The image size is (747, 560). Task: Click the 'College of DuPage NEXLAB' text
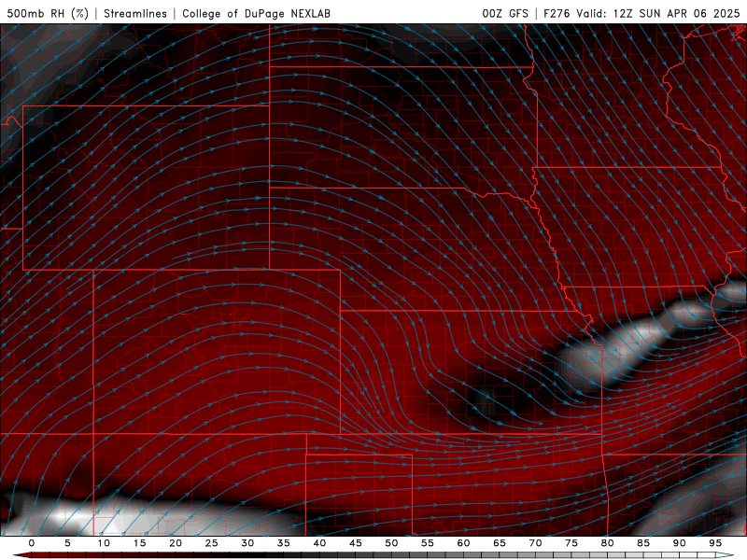pos(256,13)
